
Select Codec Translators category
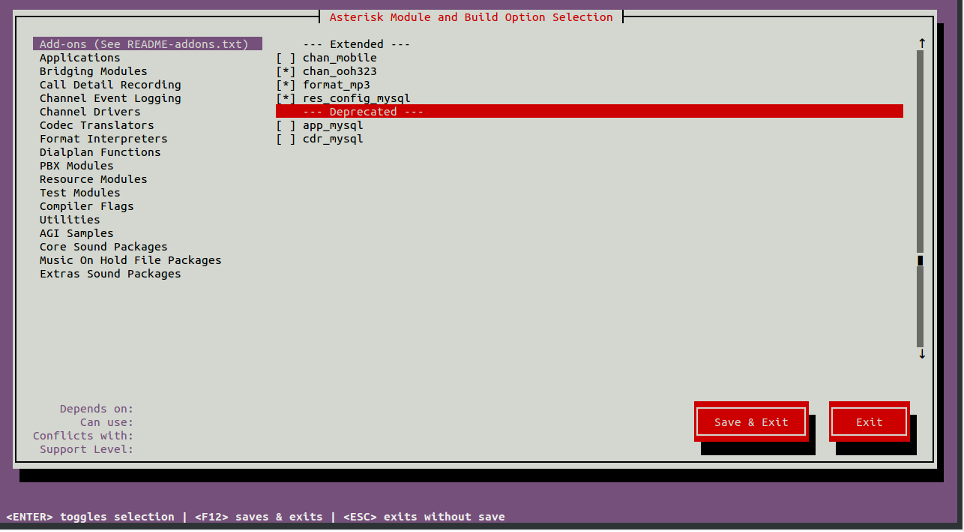click(97, 125)
